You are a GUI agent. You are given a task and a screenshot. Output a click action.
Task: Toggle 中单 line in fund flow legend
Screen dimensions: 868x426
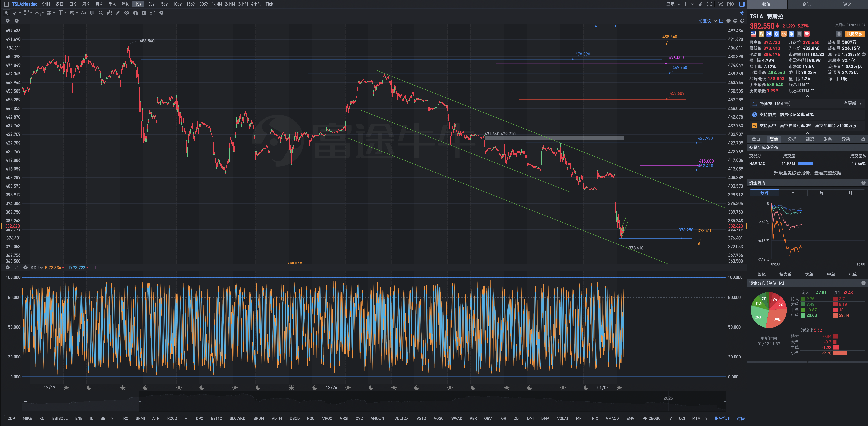pyautogui.click(x=829, y=274)
